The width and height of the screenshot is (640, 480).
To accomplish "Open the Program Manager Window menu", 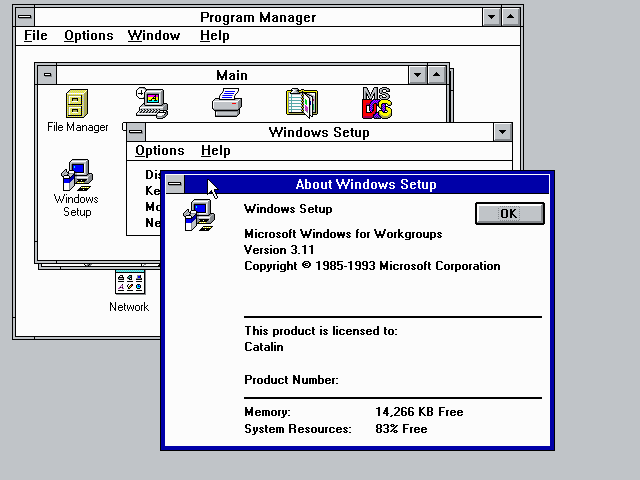I will [x=153, y=36].
